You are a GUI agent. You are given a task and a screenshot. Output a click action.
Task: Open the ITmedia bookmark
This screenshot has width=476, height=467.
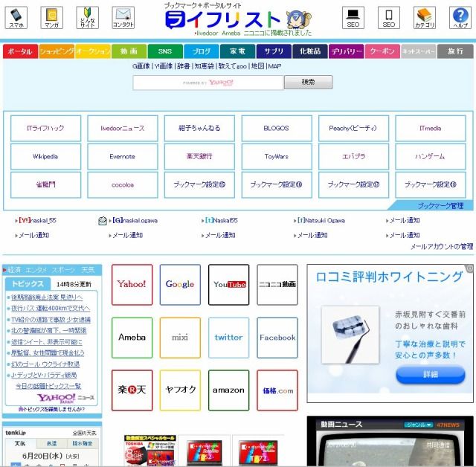tap(431, 128)
